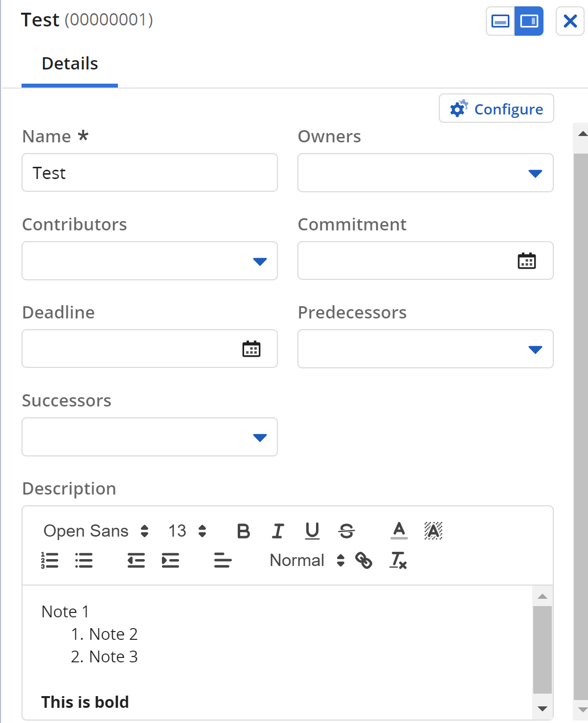Apply italic formatting in description toolbar
588x723 pixels.
coord(278,531)
